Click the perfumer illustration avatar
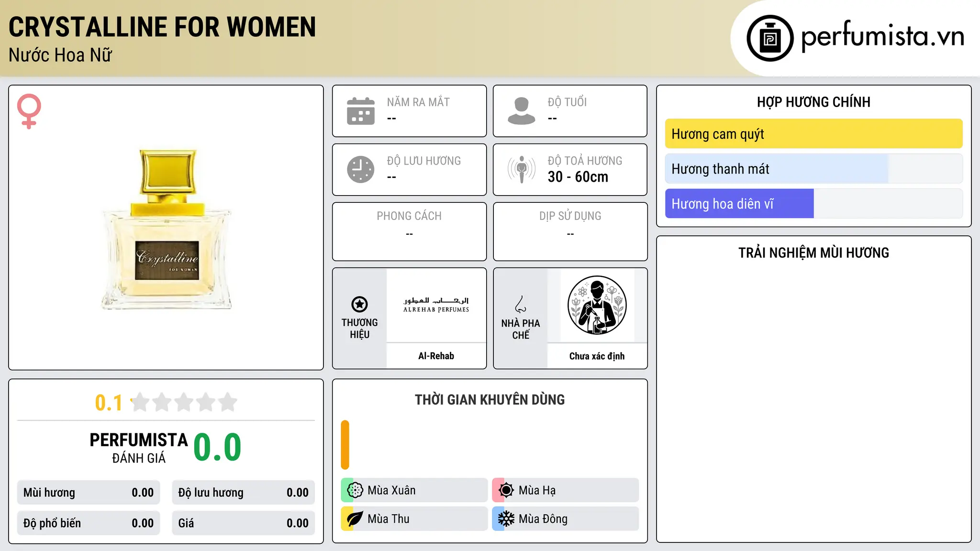Screen dimensions: 980x551 coord(597,305)
